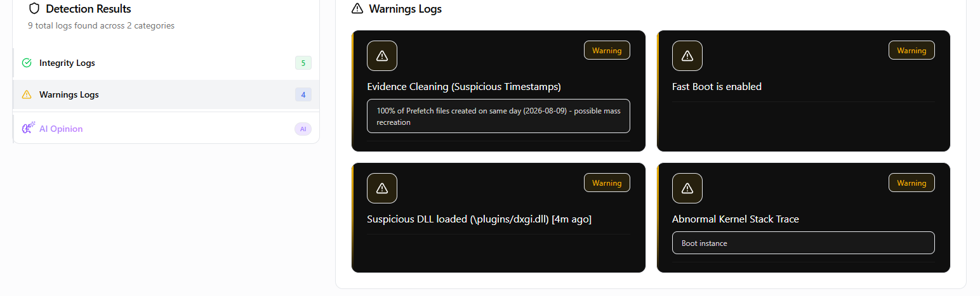Click the warning triangle in Warnings Logs header
Image resolution: width=980 pixels, height=296 pixels.
[357, 9]
